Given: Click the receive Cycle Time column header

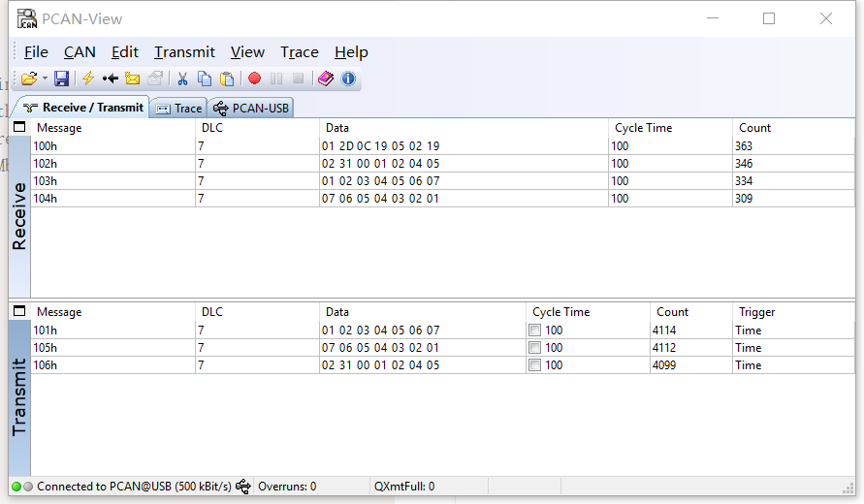Looking at the screenshot, I should tap(671, 128).
